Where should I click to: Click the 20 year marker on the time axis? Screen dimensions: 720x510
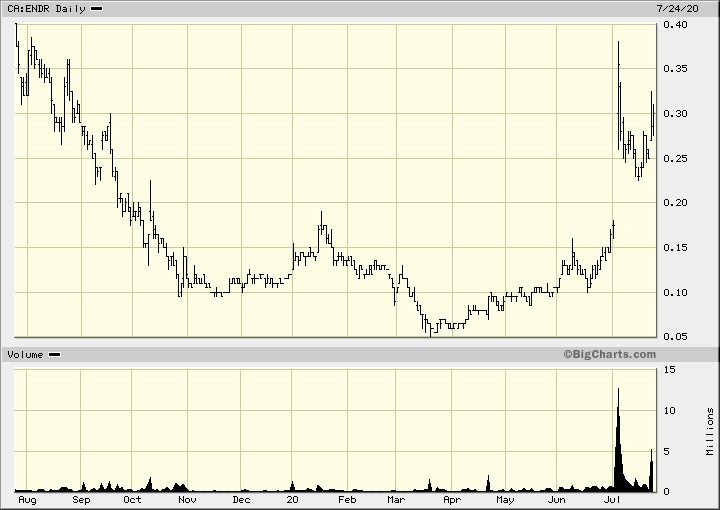[x=291, y=499]
